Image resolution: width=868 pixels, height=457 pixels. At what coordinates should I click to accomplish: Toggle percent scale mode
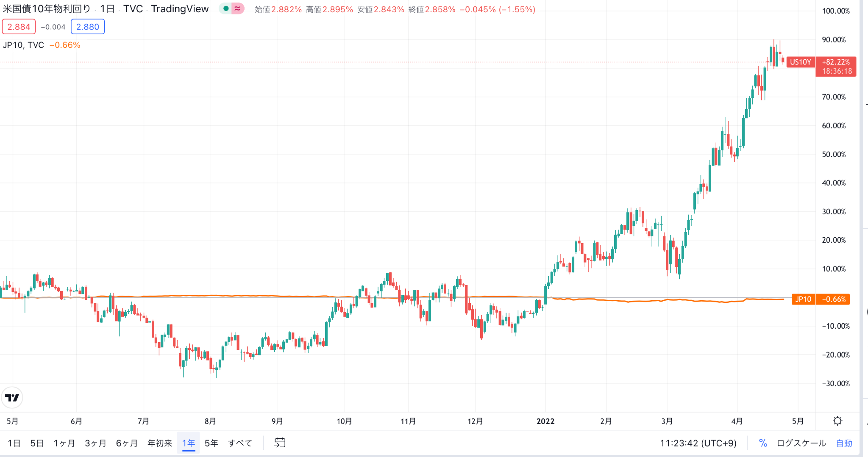(x=763, y=443)
